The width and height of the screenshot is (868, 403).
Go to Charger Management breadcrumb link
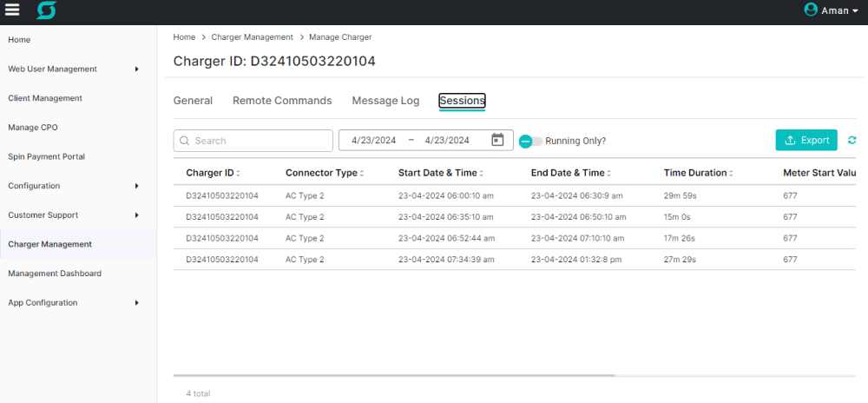pyautogui.click(x=252, y=37)
